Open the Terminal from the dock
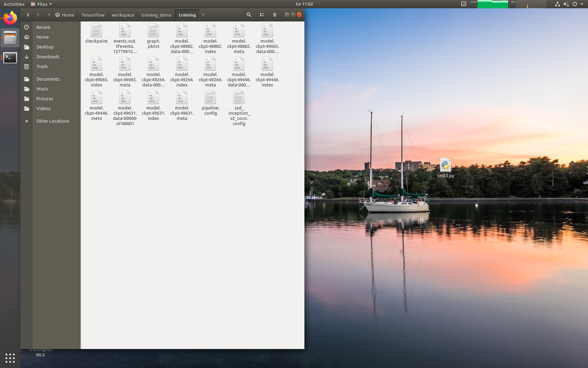The height and width of the screenshot is (368, 588). point(10,58)
